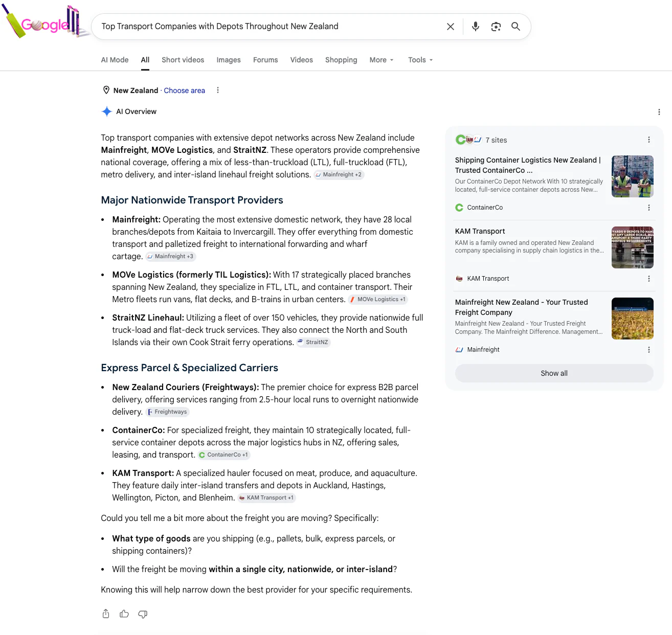Open Mainfreight +3 citation chip

pyautogui.click(x=171, y=257)
